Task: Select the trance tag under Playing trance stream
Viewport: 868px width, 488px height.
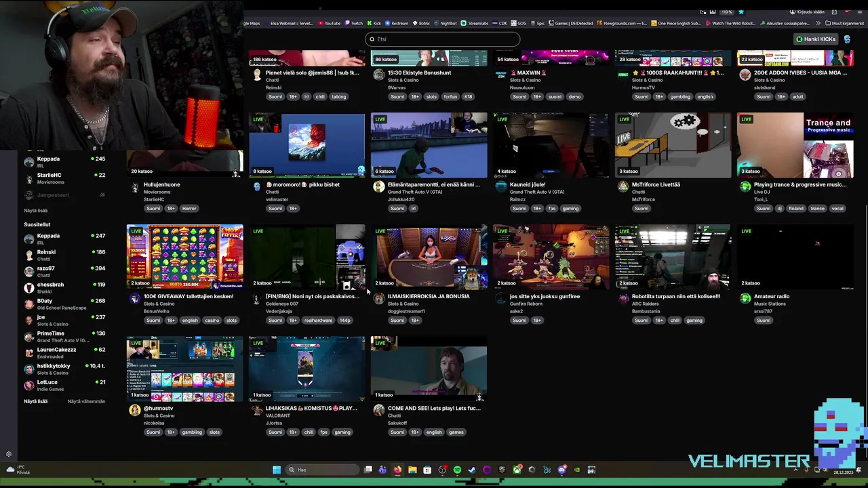Action: click(x=817, y=208)
